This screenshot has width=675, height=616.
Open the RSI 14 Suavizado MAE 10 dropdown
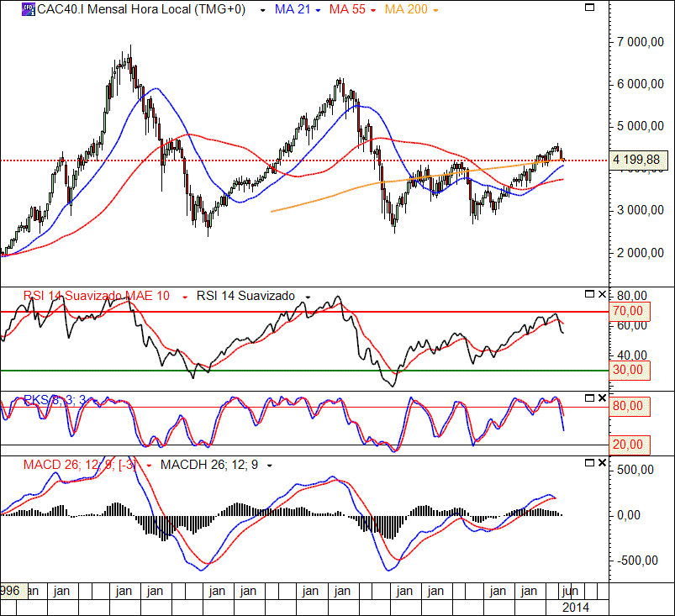coord(185,297)
